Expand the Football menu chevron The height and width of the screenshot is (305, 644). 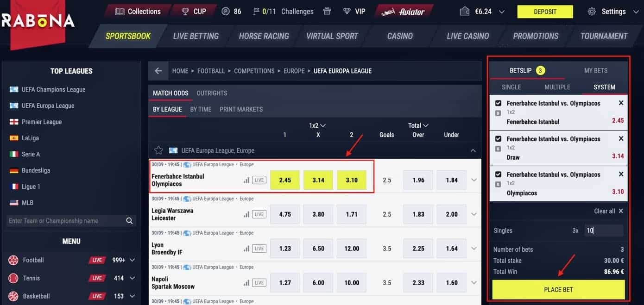(132, 260)
